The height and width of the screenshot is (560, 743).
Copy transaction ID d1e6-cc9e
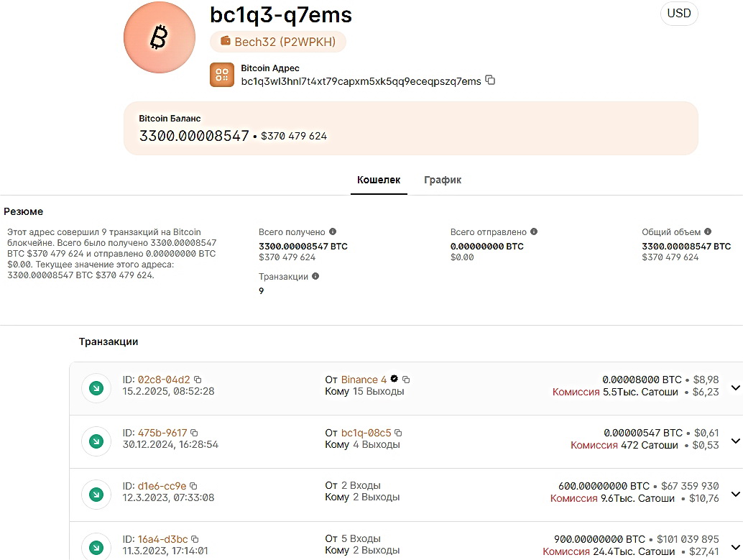click(193, 486)
